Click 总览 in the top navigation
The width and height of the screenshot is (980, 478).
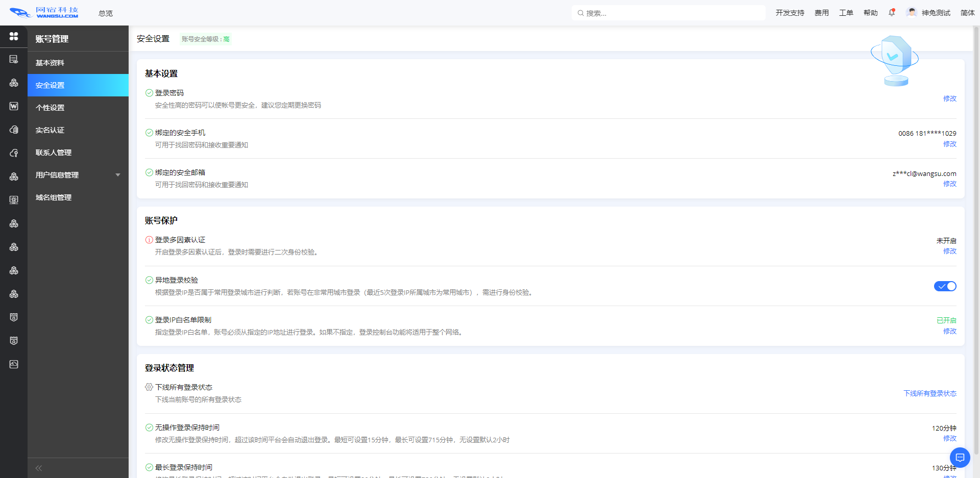pos(106,13)
